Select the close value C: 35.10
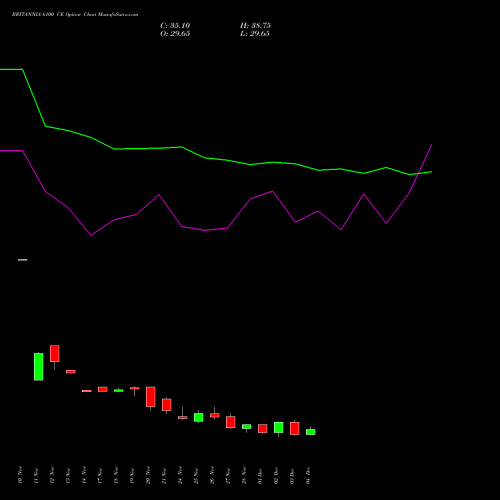Screen dimensions: 500x500 click(x=175, y=26)
